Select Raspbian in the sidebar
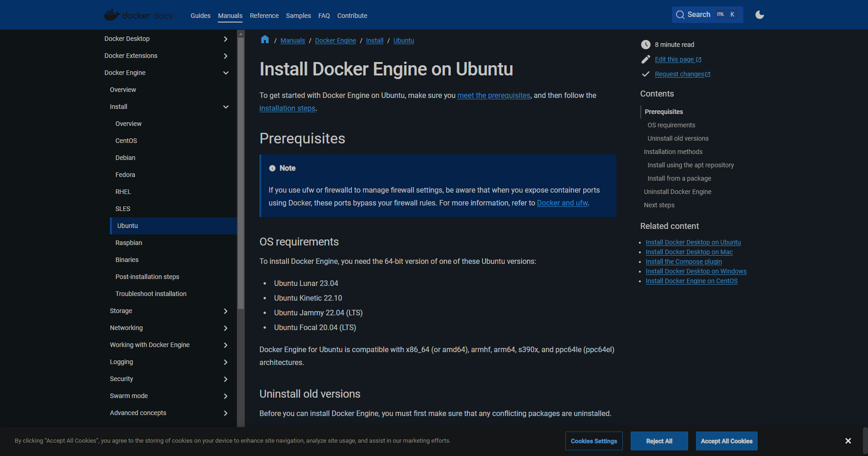868x456 pixels. click(129, 243)
